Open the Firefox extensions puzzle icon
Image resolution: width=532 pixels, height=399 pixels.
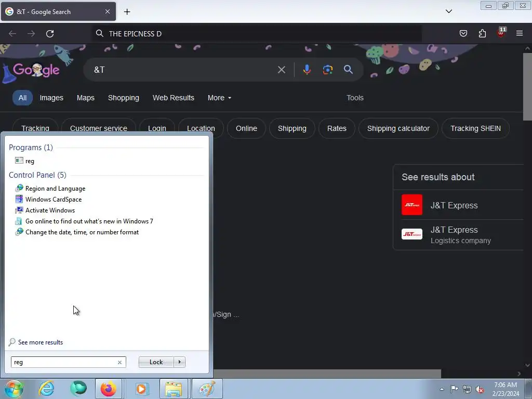click(x=482, y=33)
